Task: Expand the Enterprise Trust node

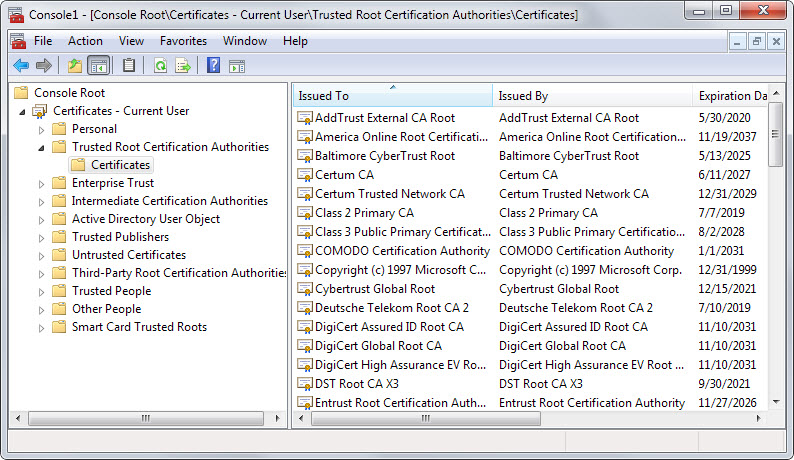Action: coord(42,184)
